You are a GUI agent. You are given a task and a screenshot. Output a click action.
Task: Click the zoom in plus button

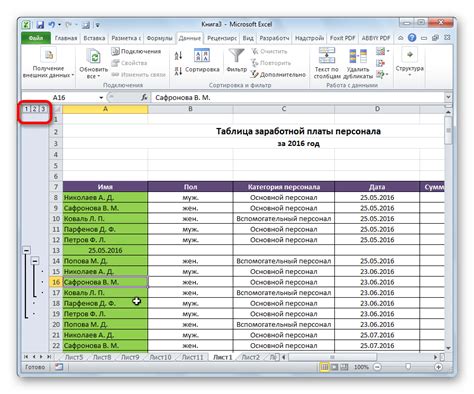click(x=439, y=367)
